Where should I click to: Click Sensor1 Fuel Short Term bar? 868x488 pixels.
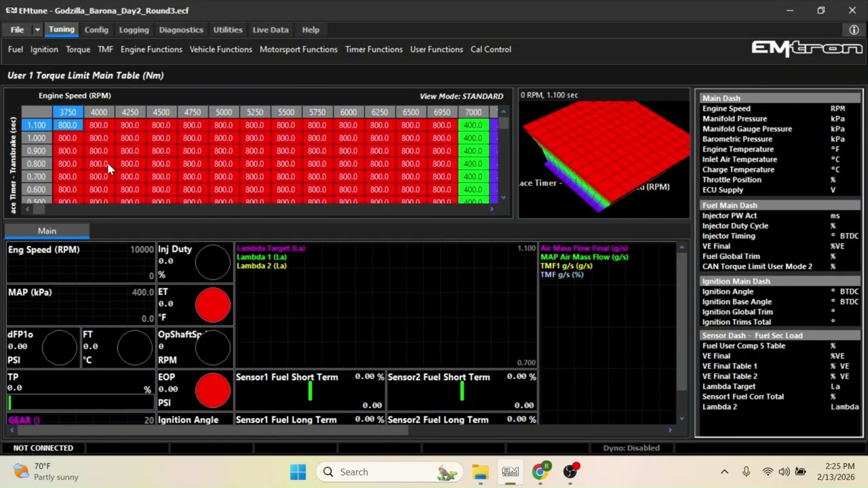coord(310,390)
